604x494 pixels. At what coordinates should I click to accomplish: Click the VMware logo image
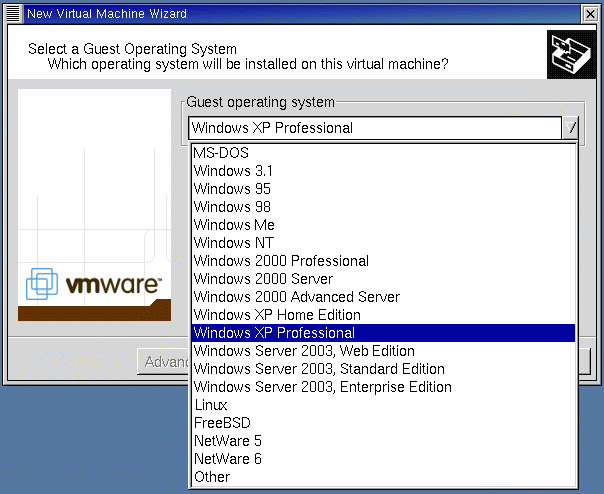click(x=94, y=205)
